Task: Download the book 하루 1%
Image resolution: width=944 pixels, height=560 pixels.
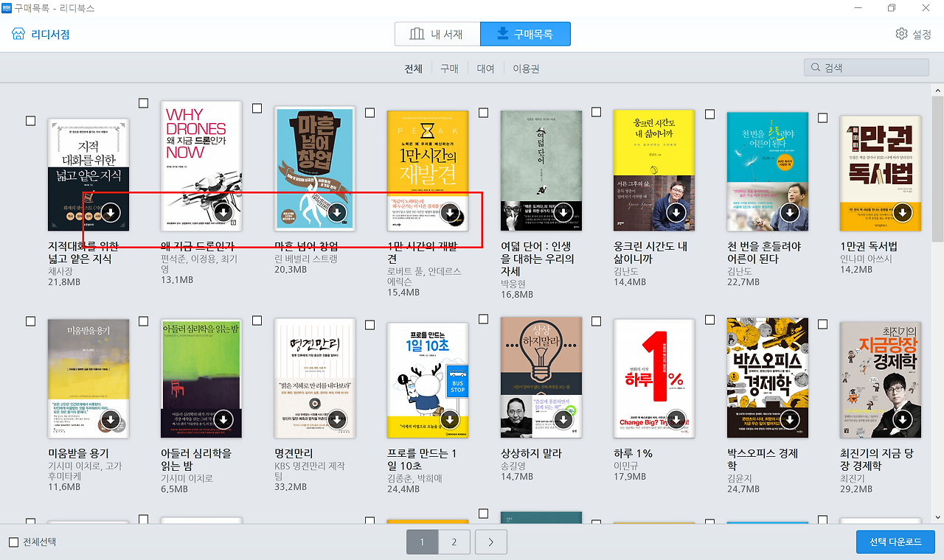Action: [x=676, y=420]
